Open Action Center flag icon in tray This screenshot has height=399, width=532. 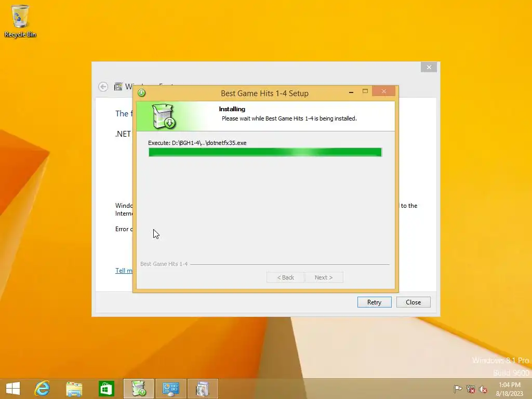pyautogui.click(x=458, y=389)
